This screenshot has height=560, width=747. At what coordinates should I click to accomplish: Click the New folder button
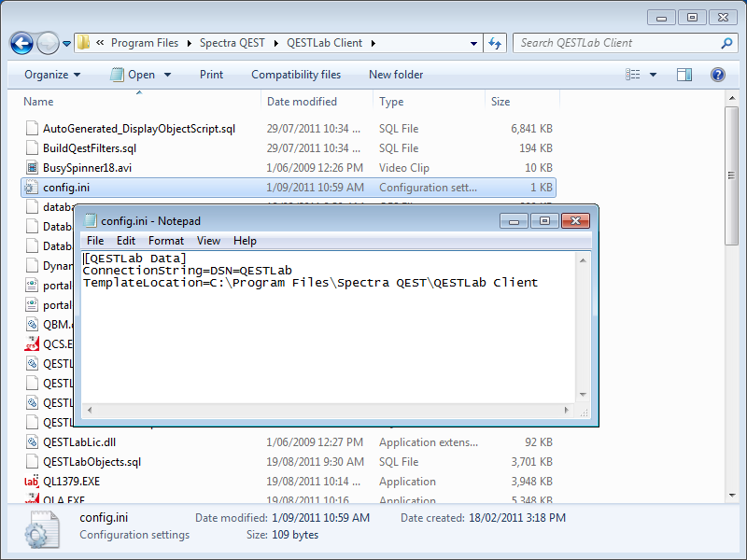point(396,75)
